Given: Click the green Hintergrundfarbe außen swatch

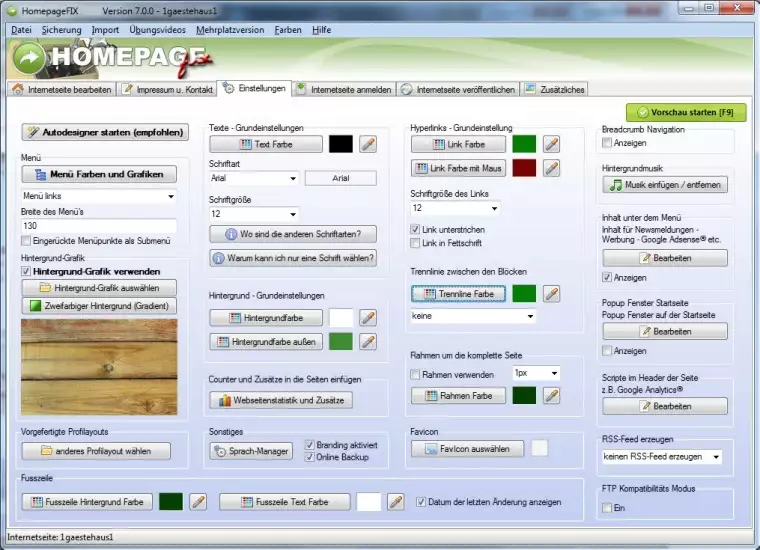Looking at the screenshot, I should pos(341,342).
